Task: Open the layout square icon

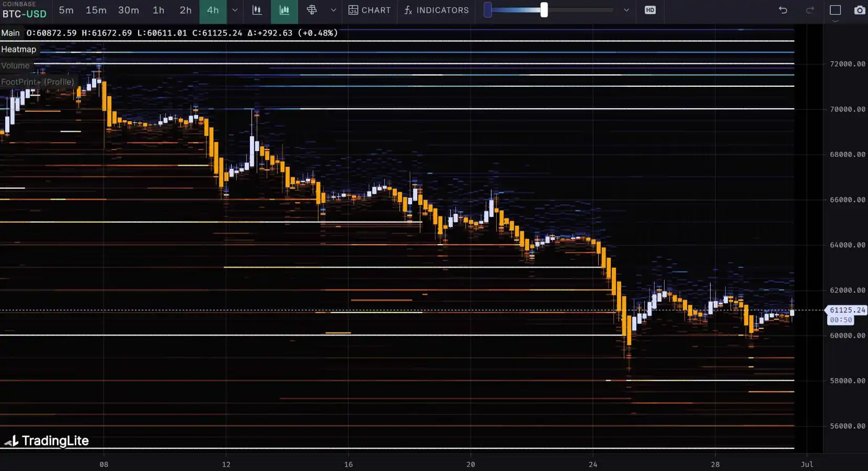Action: (835, 10)
